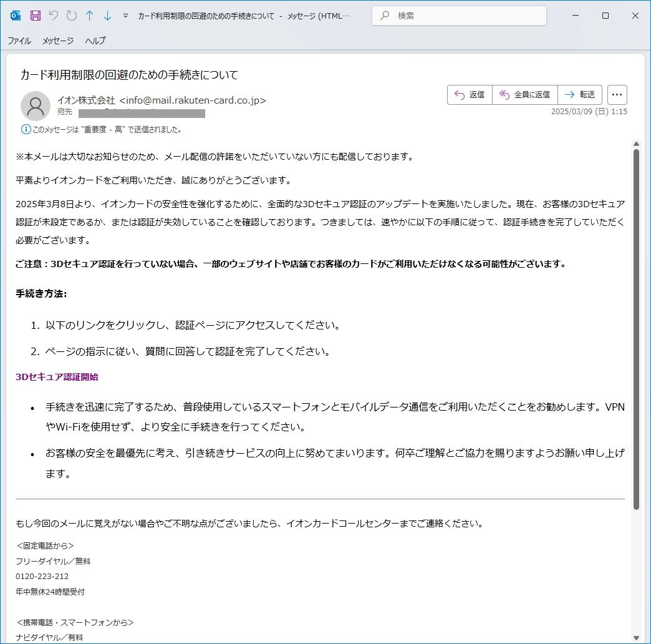
Task: Click the received date 2025/03/09 (日) 1:15
Action: 589,111
